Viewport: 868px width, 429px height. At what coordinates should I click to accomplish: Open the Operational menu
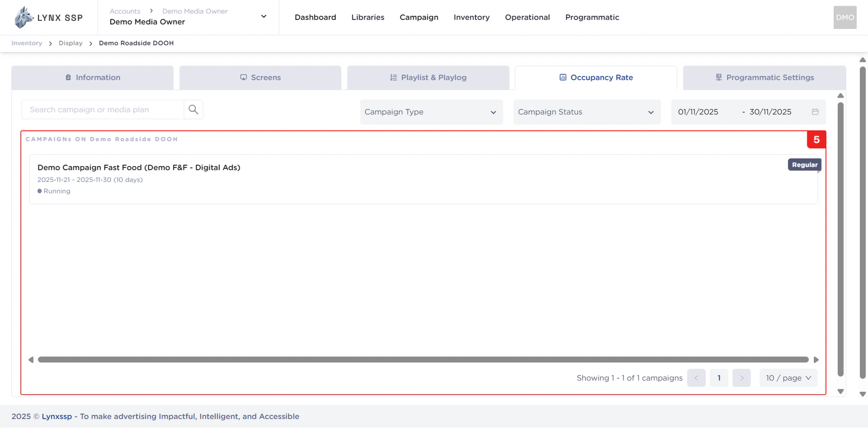pyautogui.click(x=528, y=17)
